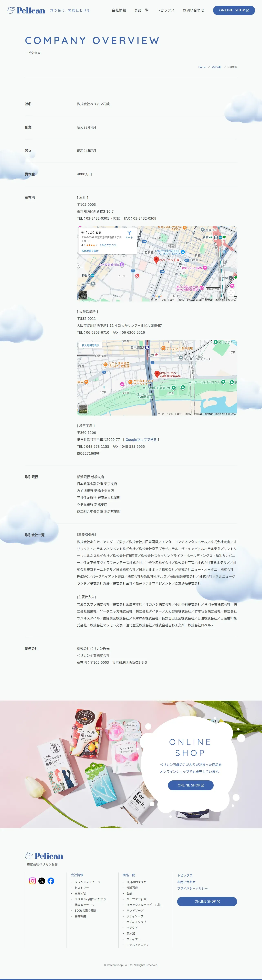Open the ハンドソープ footer link
The image size is (262, 980).
pos(135,910)
